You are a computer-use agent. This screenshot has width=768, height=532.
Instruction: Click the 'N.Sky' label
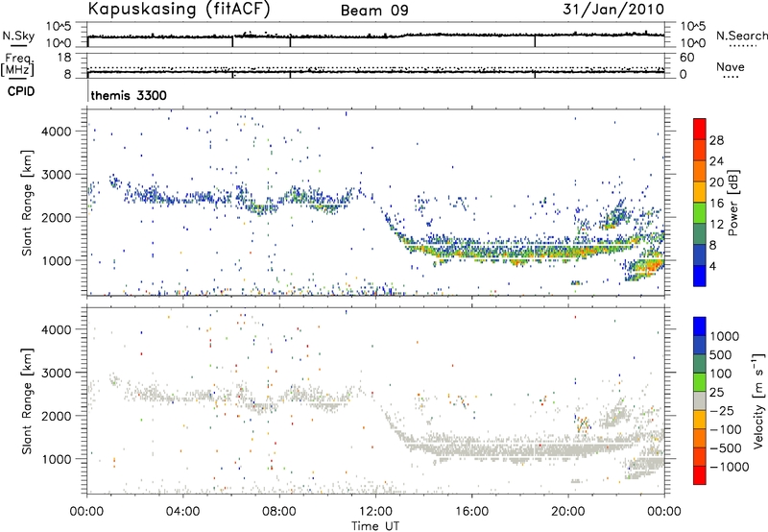coord(18,36)
